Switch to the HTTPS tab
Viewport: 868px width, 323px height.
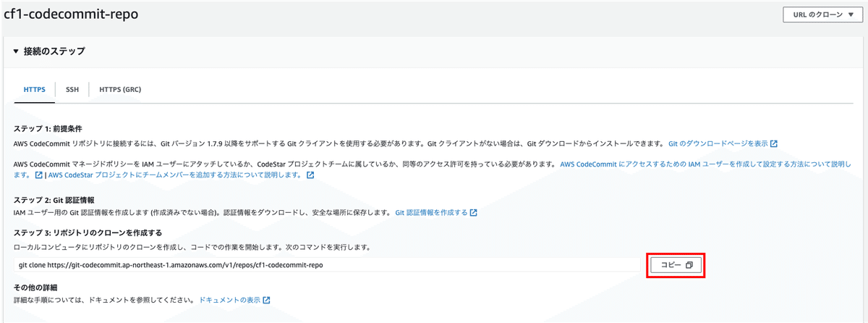(35, 90)
